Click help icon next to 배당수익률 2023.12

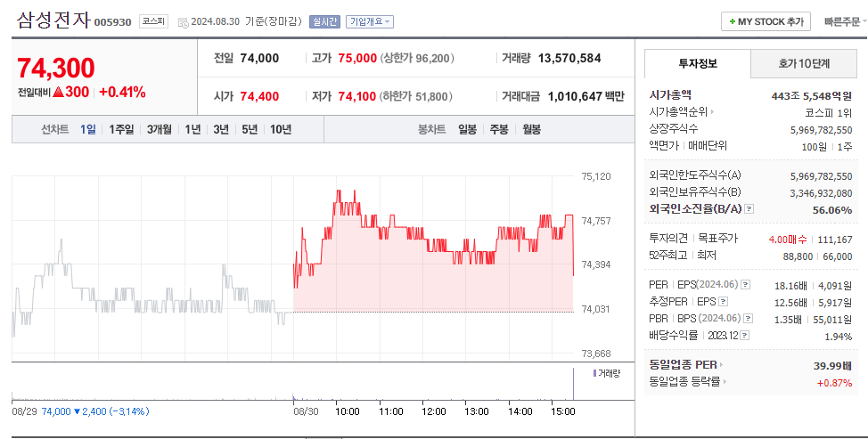[744, 336]
